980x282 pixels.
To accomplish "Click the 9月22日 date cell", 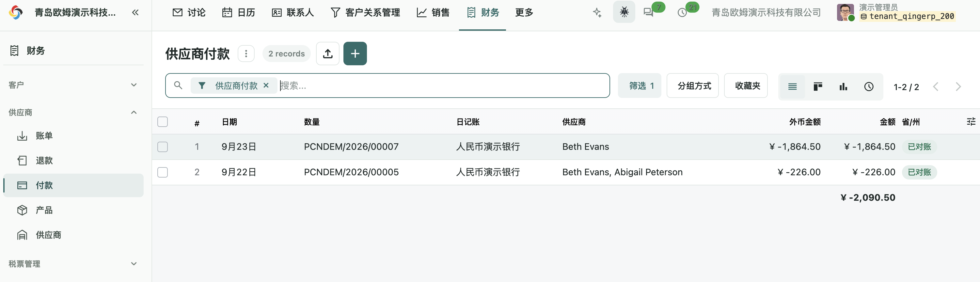I will click(x=239, y=172).
